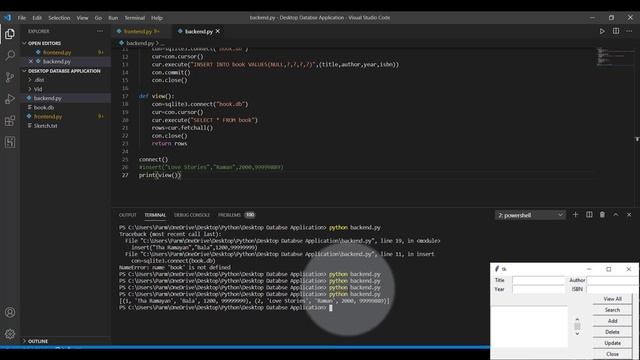Place cursor on line 27 print(view())

[x=160, y=175]
